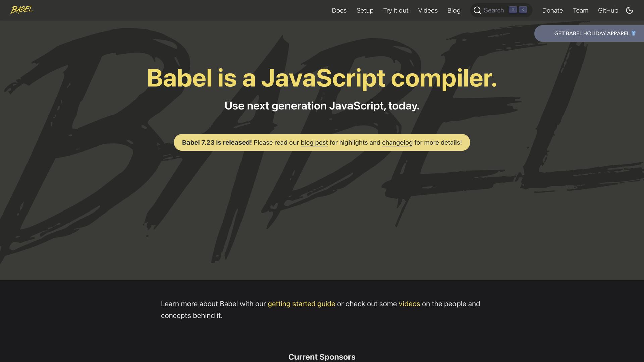
Task: Click the search magnifier icon
Action: coord(477,10)
